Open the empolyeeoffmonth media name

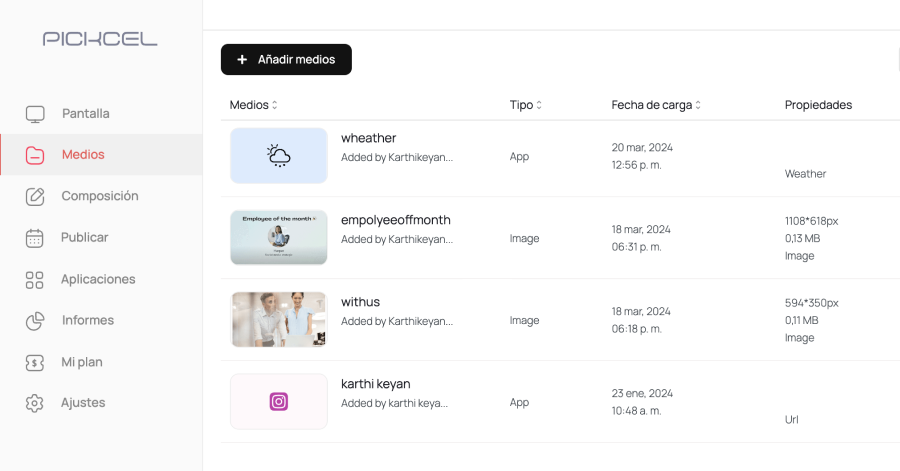pyautogui.click(x=395, y=220)
